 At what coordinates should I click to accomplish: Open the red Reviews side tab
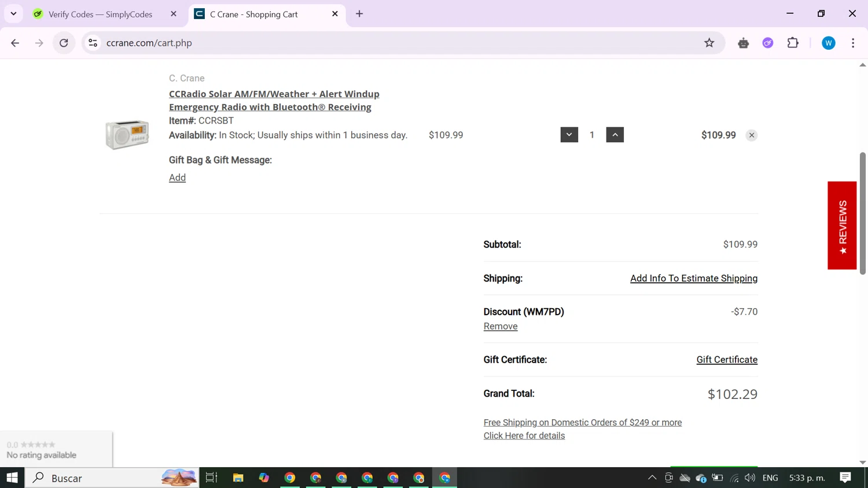point(842,225)
